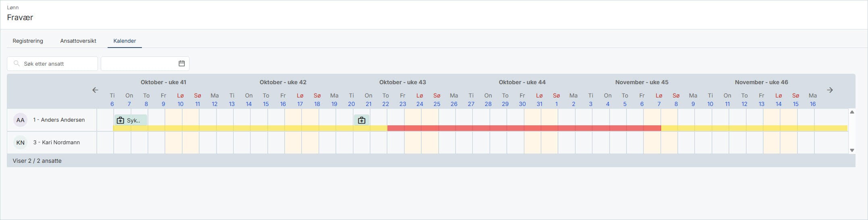Viewport: 868px width, 220px height.
Task: Click date Ma 12 in the header
Action: [x=214, y=100]
